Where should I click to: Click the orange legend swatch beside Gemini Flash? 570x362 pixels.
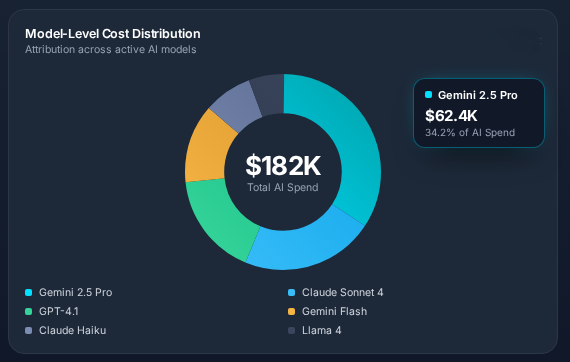(292, 311)
